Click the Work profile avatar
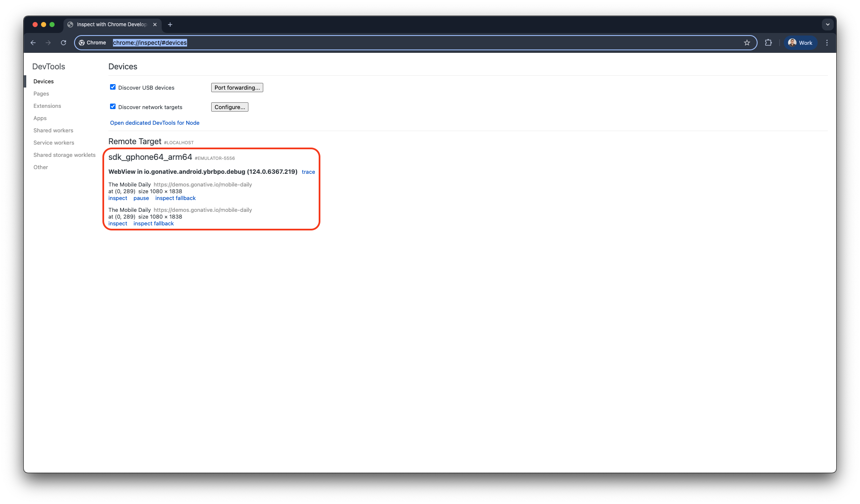860x504 pixels. [x=800, y=43]
